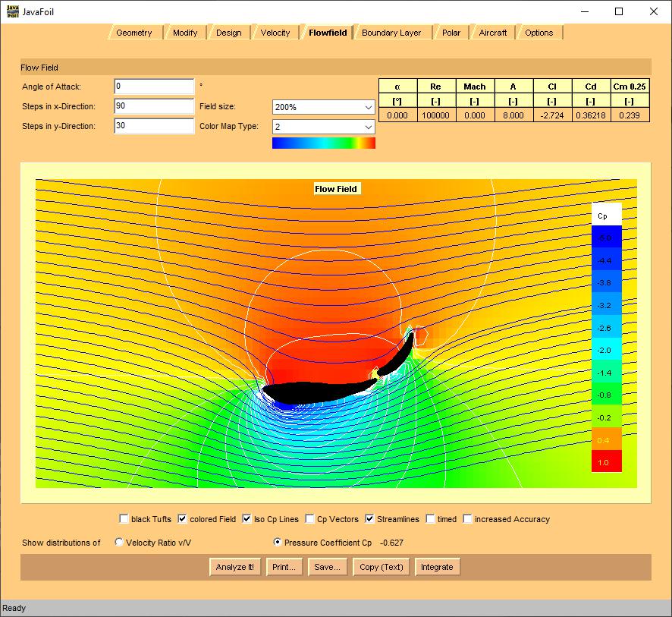The image size is (672, 617).
Task: Open the Design tab
Action: [x=229, y=33]
